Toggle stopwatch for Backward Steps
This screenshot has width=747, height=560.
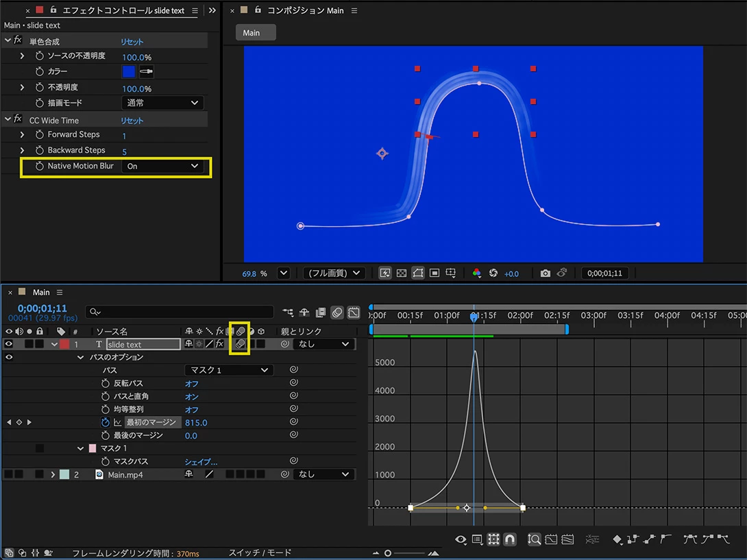pos(40,150)
